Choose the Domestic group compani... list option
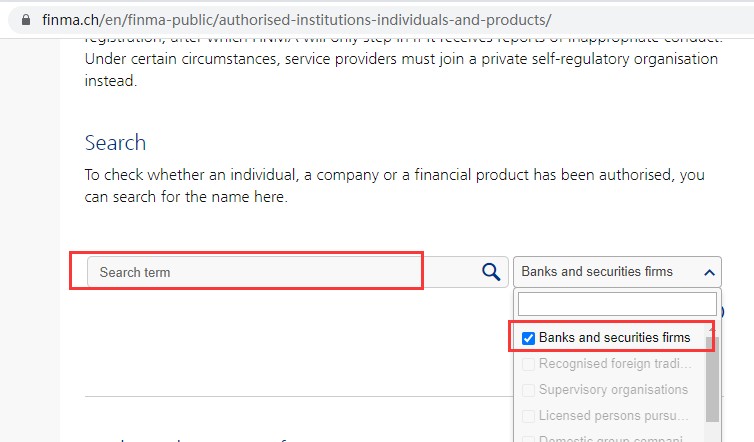This screenshot has height=442, width=754. [614, 438]
